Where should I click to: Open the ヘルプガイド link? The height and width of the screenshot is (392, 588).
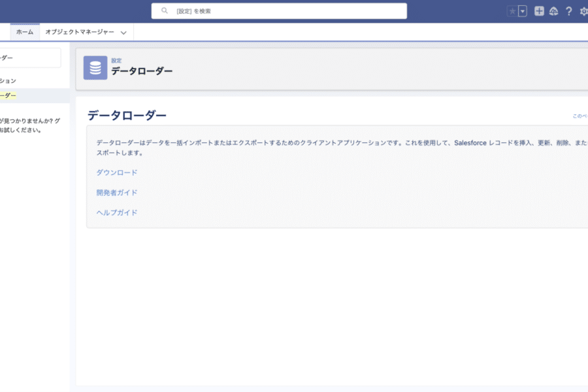tap(117, 213)
